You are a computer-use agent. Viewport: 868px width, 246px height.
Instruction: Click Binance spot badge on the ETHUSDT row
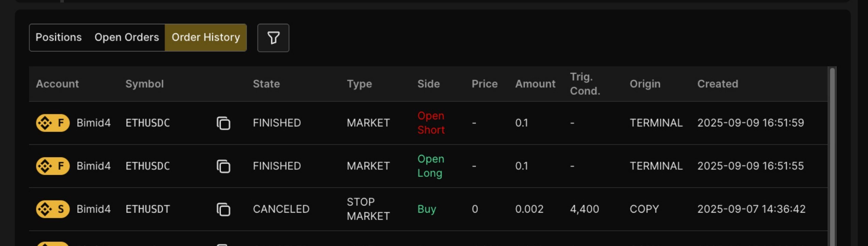click(x=53, y=209)
